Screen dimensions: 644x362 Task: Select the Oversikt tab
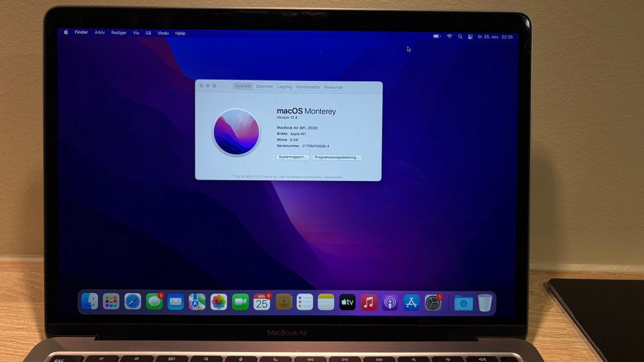[x=243, y=86]
